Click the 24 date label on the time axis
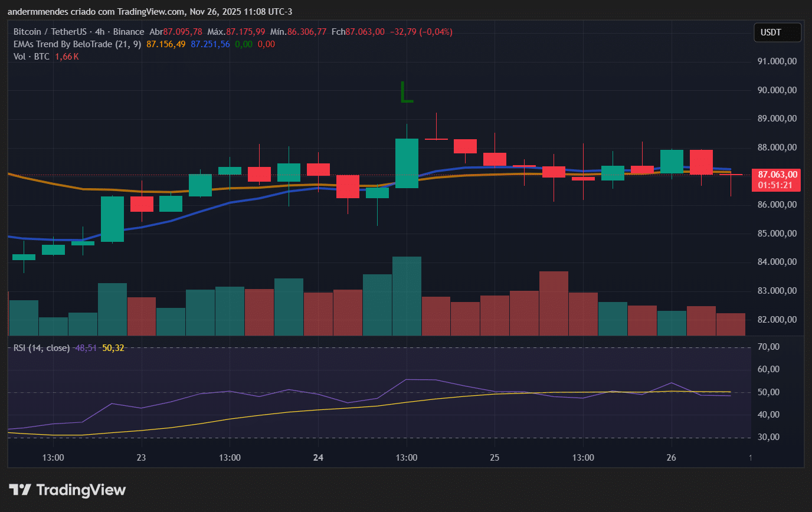Screen dimensions: 812x512 click(318, 458)
